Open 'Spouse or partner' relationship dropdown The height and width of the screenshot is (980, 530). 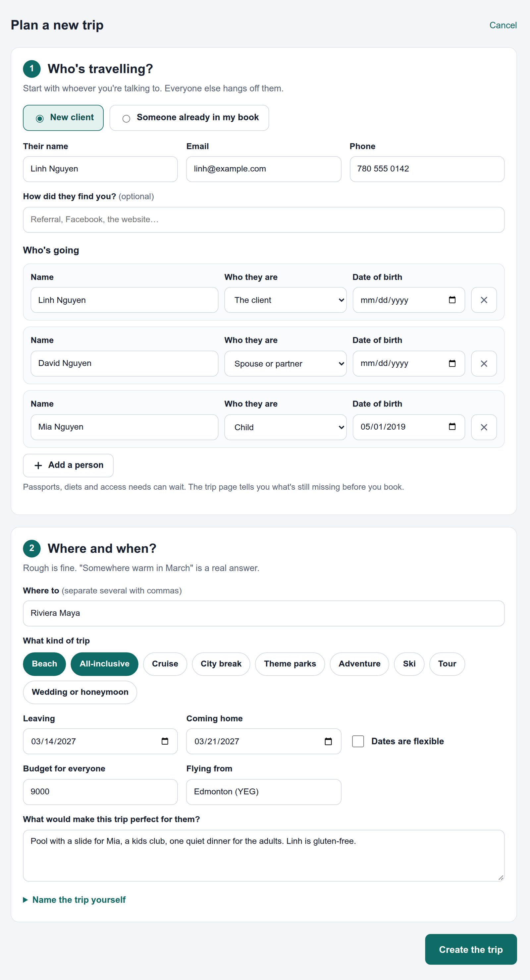tap(286, 364)
